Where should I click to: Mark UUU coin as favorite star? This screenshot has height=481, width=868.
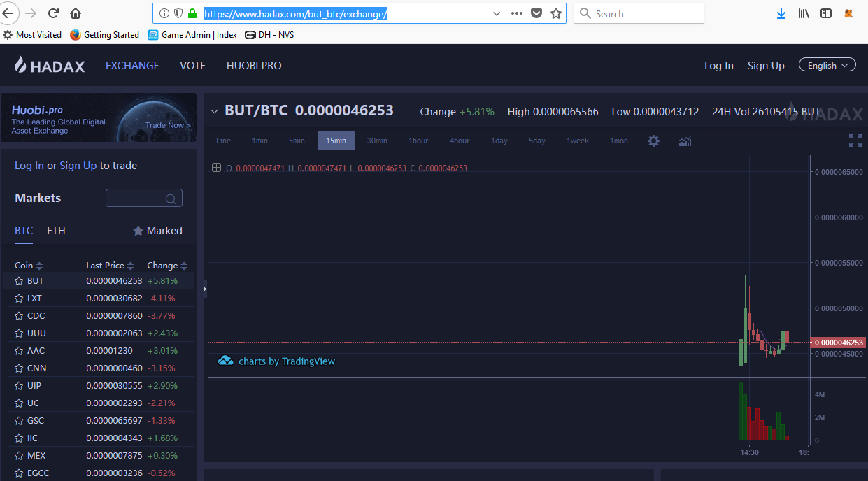(x=19, y=333)
